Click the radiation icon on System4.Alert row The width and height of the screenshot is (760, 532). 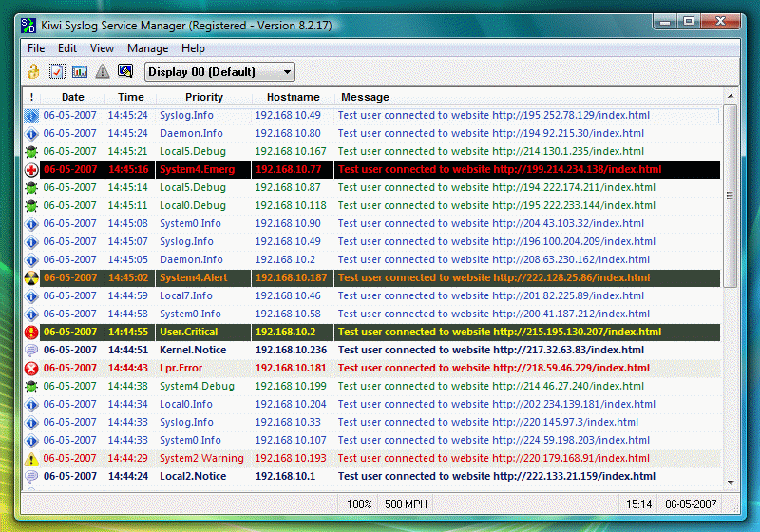31,278
